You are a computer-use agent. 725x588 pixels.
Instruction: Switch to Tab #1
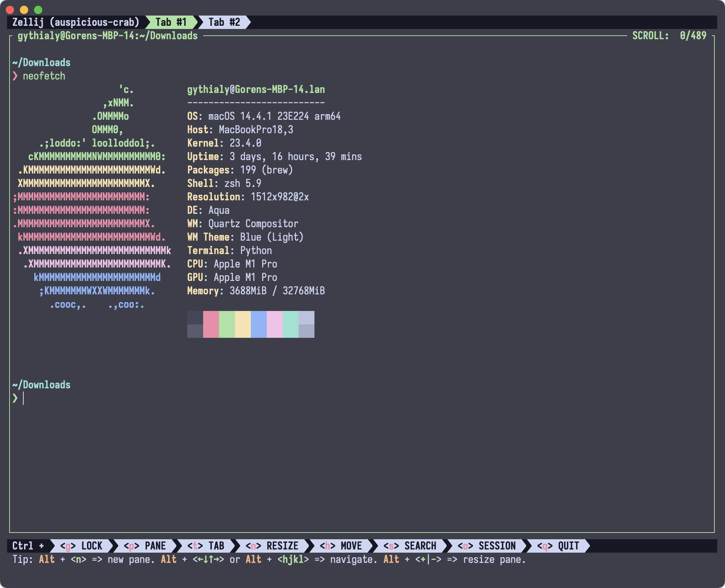pyautogui.click(x=171, y=22)
